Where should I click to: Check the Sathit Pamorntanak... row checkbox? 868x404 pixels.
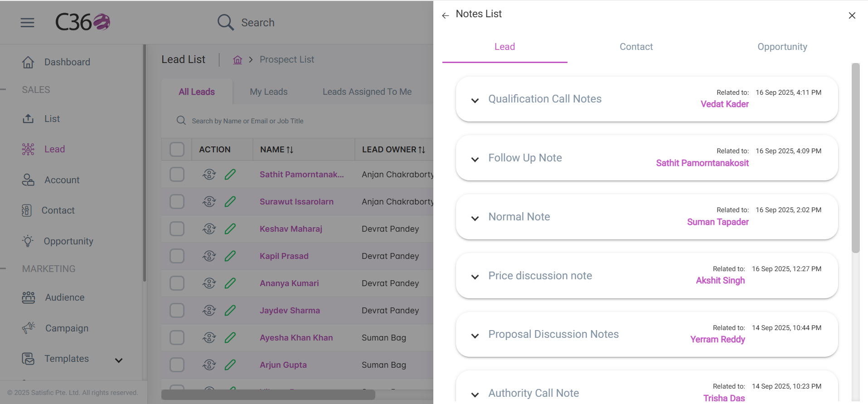pos(177,174)
